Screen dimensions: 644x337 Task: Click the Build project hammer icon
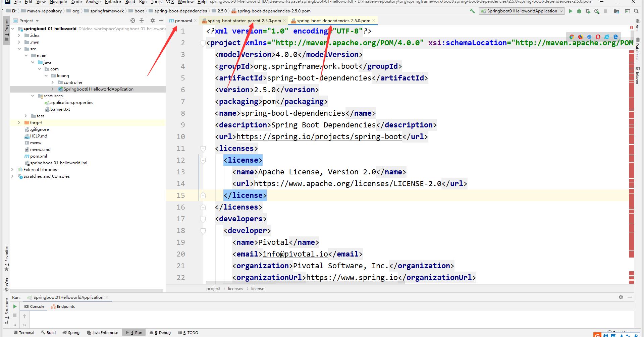pos(472,11)
